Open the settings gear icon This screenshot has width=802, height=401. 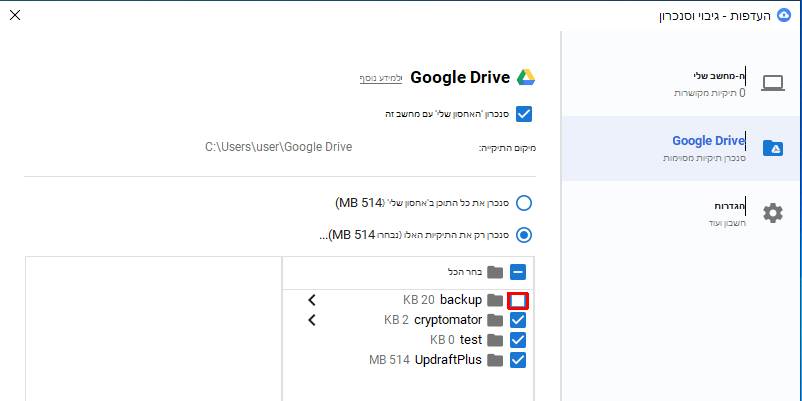(x=773, y=213)
